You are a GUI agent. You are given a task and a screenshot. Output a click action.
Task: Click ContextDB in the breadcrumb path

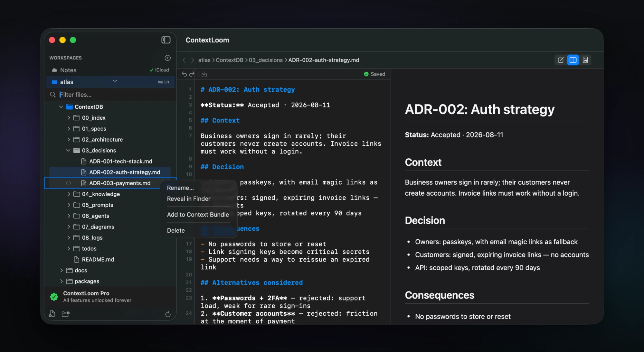pyautogui.click(x=230, y=60)
